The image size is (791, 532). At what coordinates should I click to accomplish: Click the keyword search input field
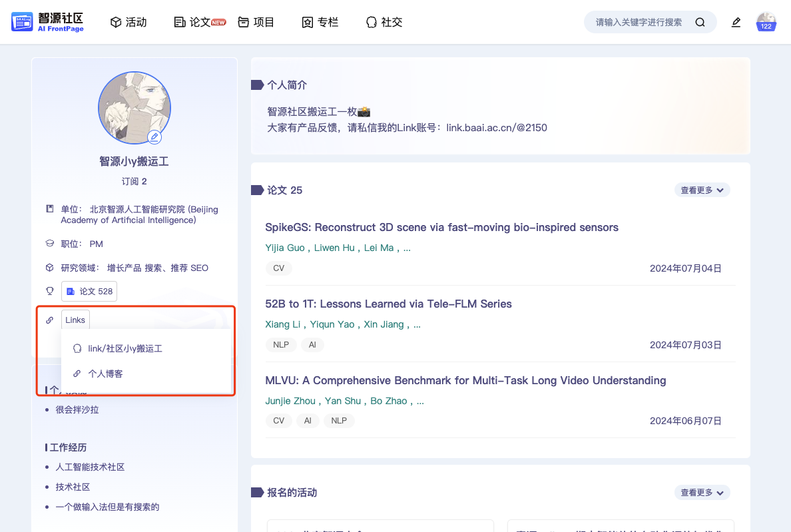638,22
